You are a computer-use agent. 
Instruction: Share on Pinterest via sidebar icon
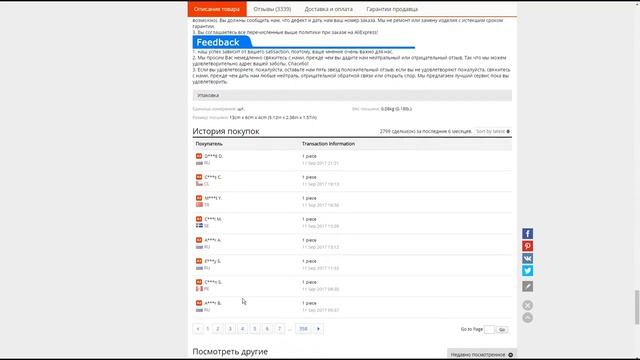point(527,246)
